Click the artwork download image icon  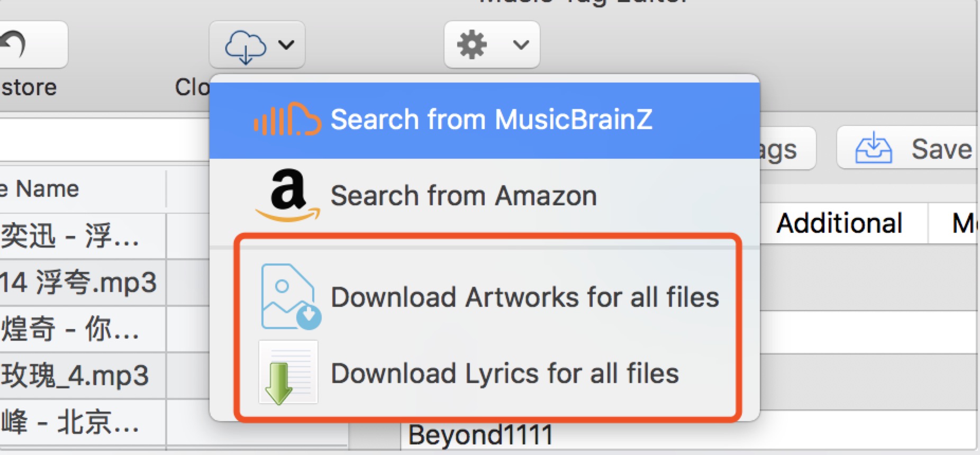point(291,297)
